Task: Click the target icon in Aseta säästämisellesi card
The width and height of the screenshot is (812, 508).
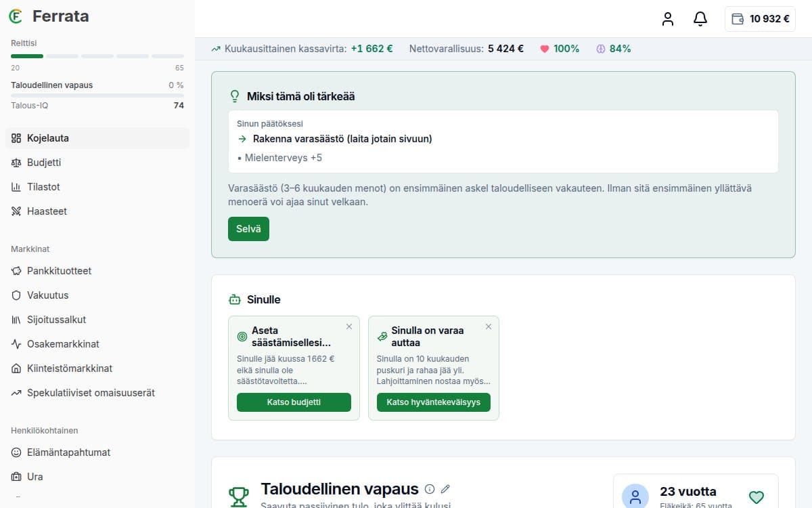Action: (242, 337)
